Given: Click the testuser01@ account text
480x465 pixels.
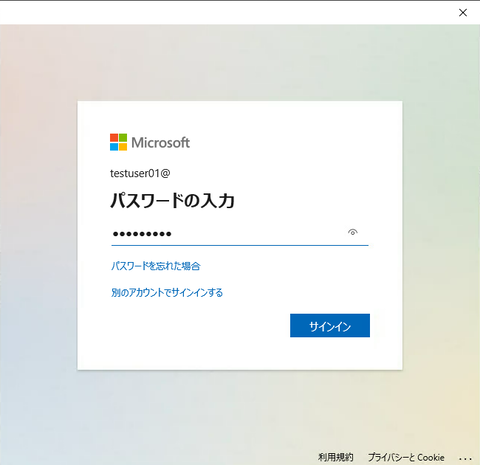Looking at the screenshot, I should coord(140,173).
